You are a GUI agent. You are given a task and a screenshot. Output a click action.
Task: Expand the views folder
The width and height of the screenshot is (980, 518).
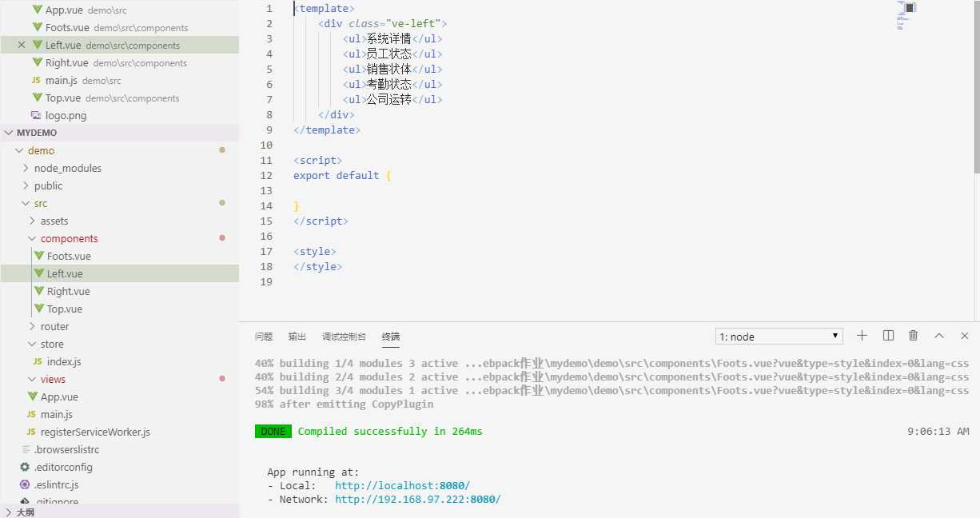point(119,379)
